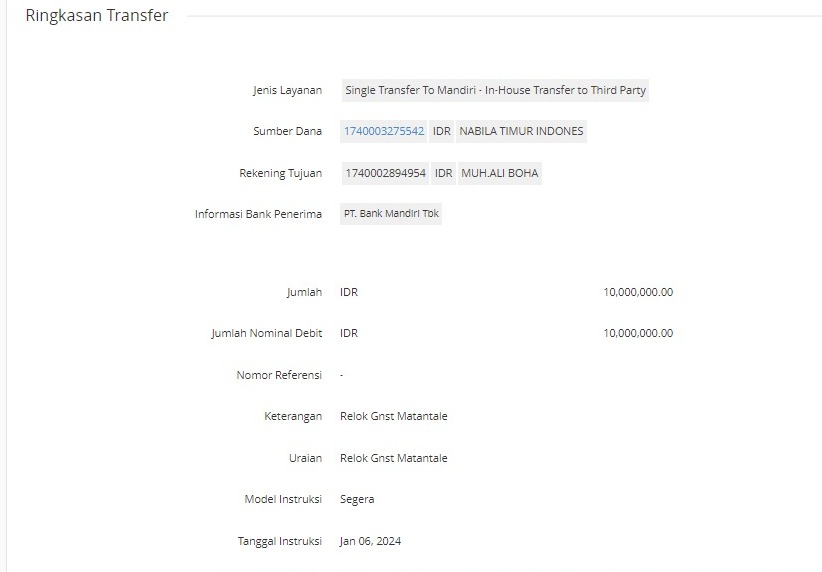
Task: Select destination account number 1740002894954
Action: pos(385,173)
